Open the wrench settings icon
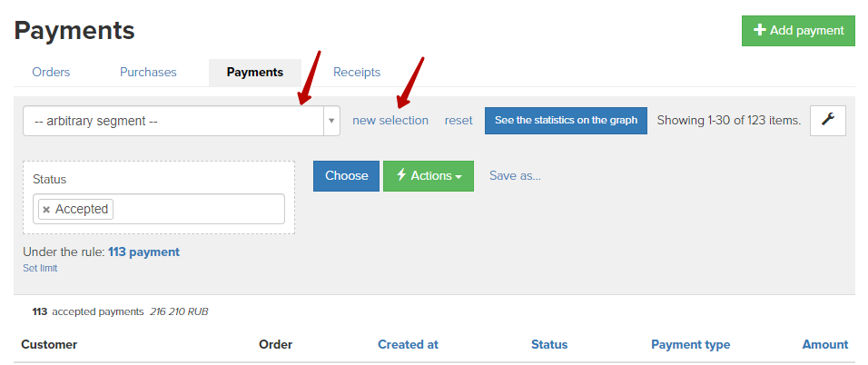Image resolution: width=868 pixels, height=365 pixels. pos(827,120)
